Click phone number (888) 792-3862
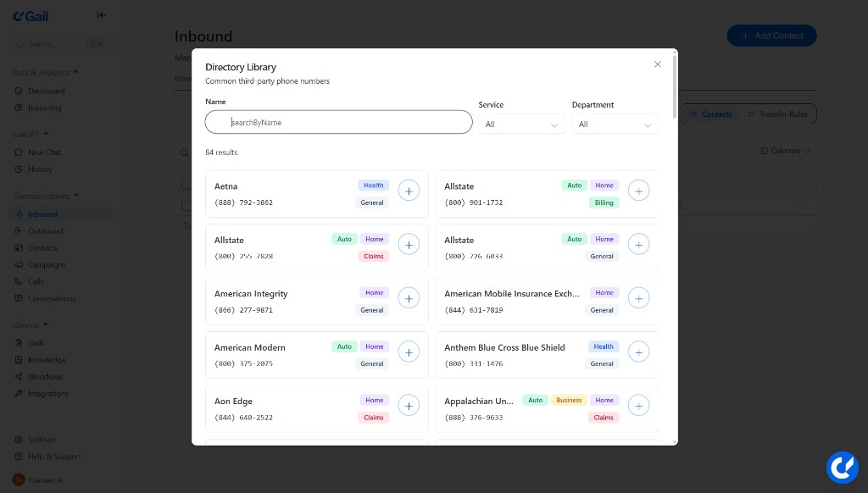 243,202
